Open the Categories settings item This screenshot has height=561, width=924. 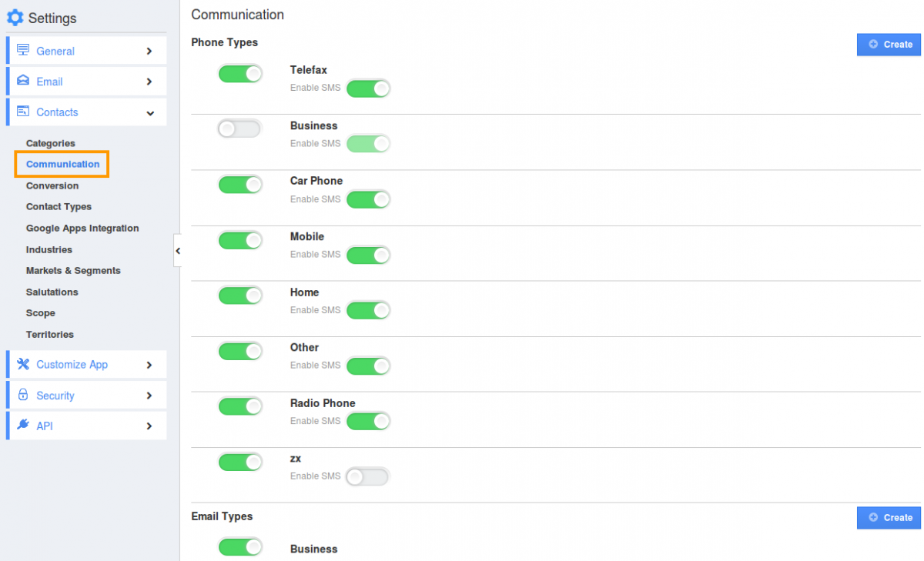click(x=51, y=143)
